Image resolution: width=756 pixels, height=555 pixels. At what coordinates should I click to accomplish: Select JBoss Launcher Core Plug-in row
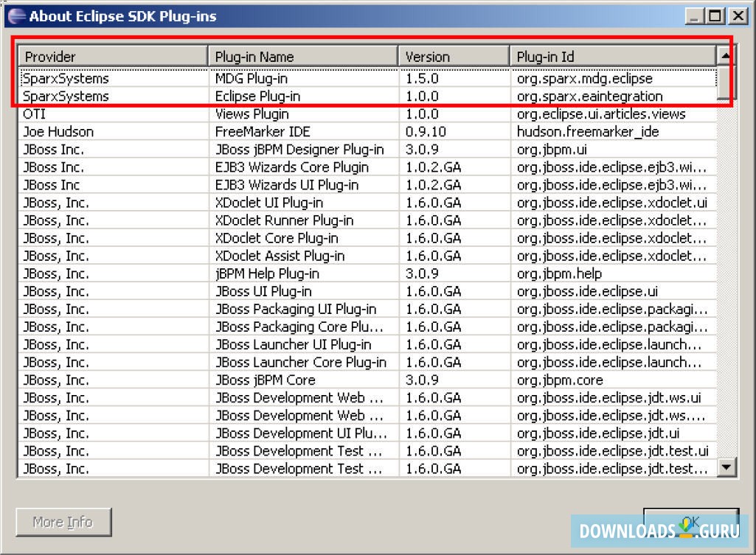point(367,363)
